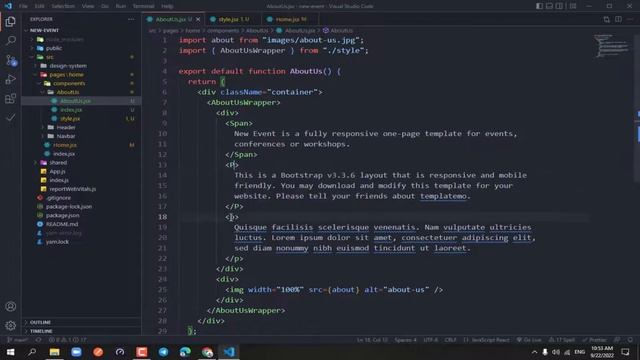Open App.js in the file tree
Viewport: 640px width, 360px height.
tap(57, 171)
